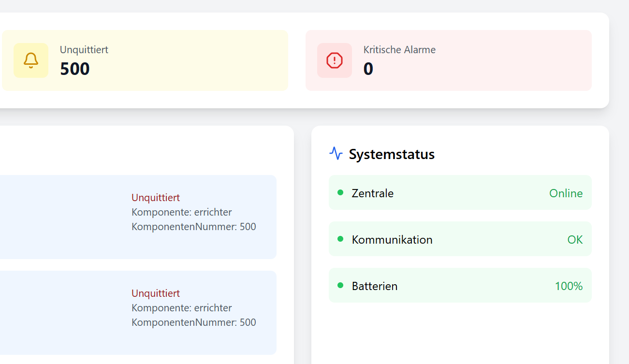Select "Komponente: errichter" in the upper alarm entry
Image resolution: width=629 pixels, height=364 pixels.
click(182, 212)
